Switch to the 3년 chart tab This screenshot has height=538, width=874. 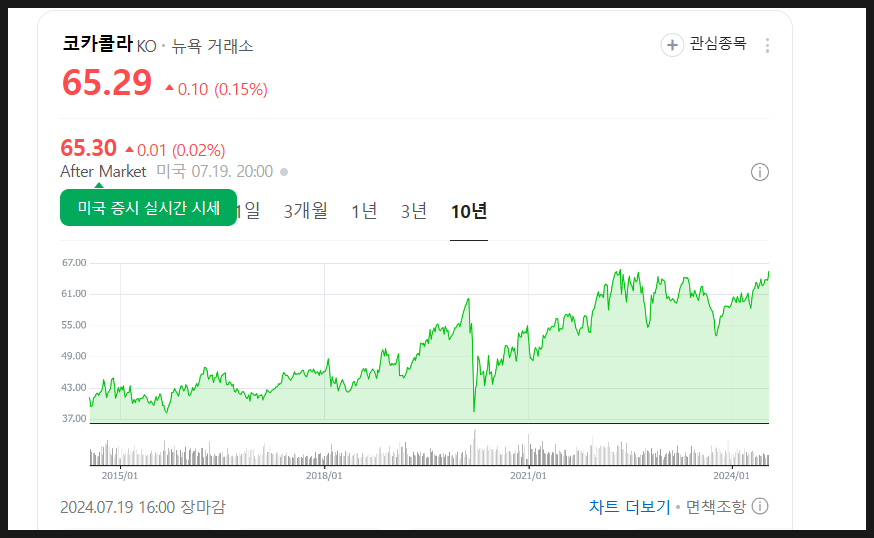(x=413, y=211)
